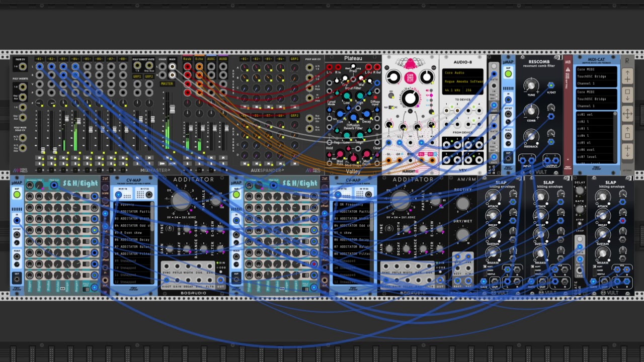The height and width of the screenshot is (362, 644).
Task: Open MIDI-CAT input Core MIDI driver menu
Action: 596,69
